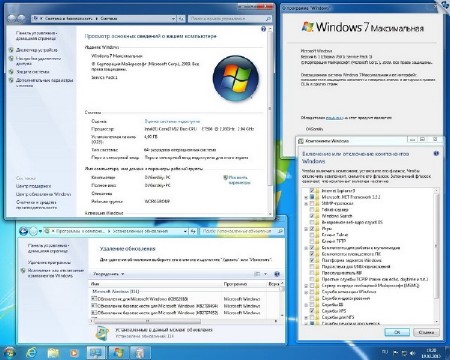Expand SNMP protocol tree node

pyautogui.click(x=306, y=204)
